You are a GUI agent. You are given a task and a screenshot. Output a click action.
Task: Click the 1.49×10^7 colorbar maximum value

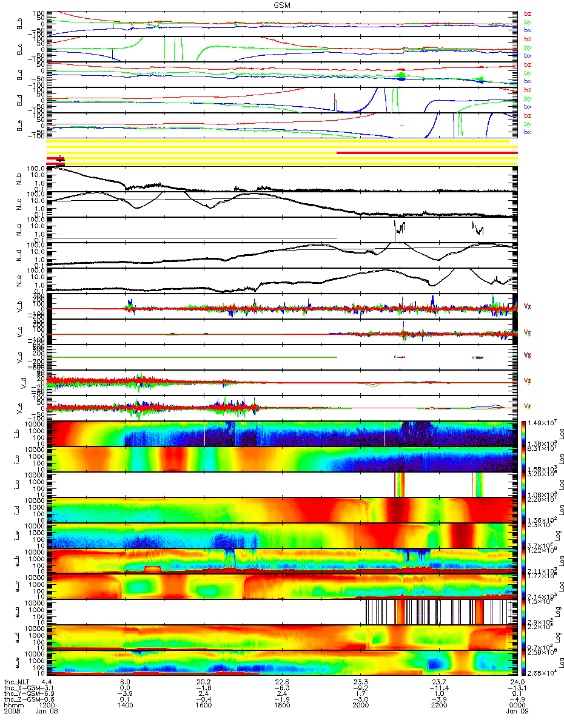[543, 422]
